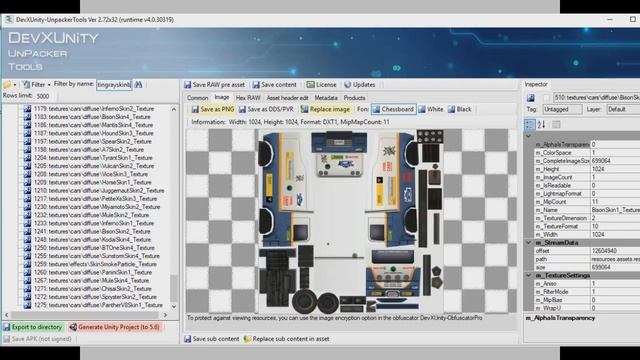640x360 pixels.
Task: Click texture icon of 1230 MiyamotoSkin2_Texture
Action: click(x=27, y=207)
